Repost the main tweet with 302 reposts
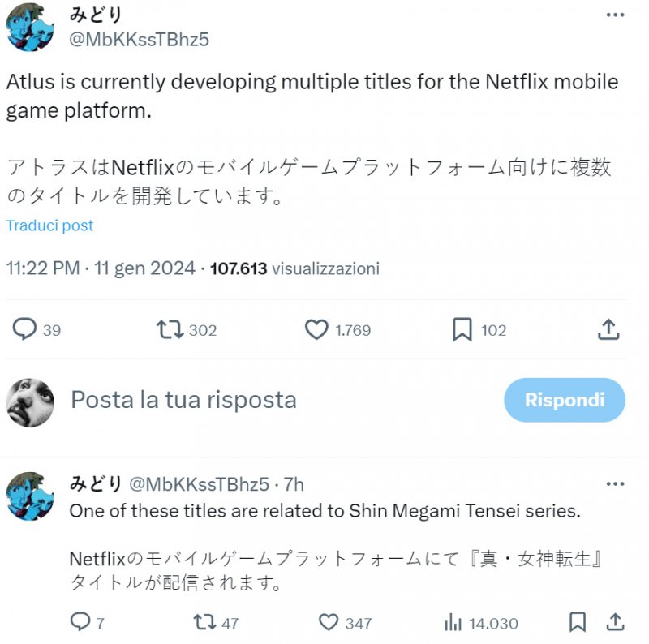 click(170, 329)
